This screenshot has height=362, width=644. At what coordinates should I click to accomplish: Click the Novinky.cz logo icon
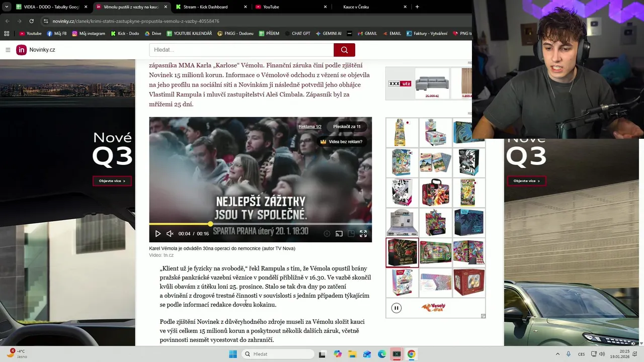tap(21, 50)
